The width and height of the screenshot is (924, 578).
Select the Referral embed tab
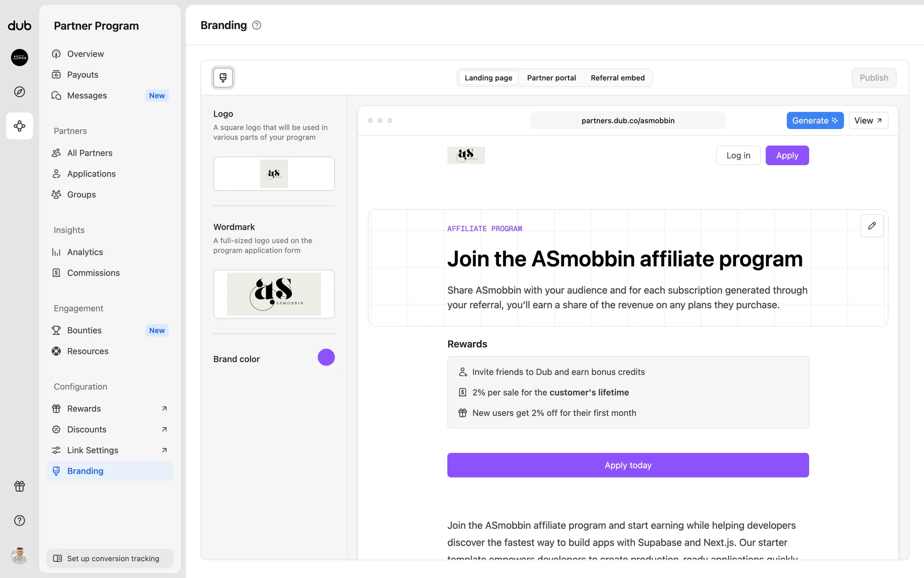pos(617,78)
